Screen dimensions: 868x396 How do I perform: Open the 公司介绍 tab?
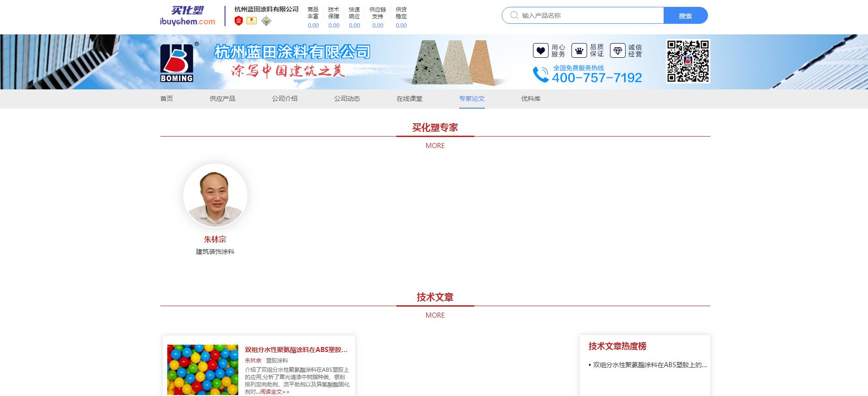coord(285,99)
